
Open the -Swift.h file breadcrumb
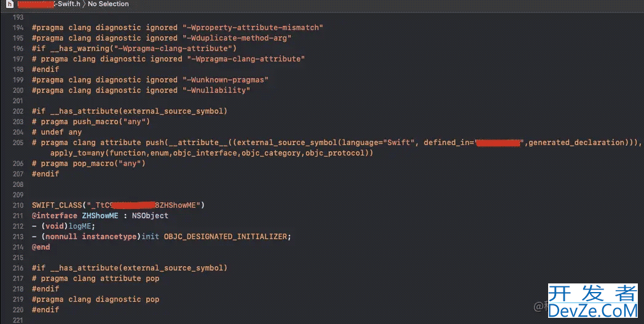(x=49, y=4)
